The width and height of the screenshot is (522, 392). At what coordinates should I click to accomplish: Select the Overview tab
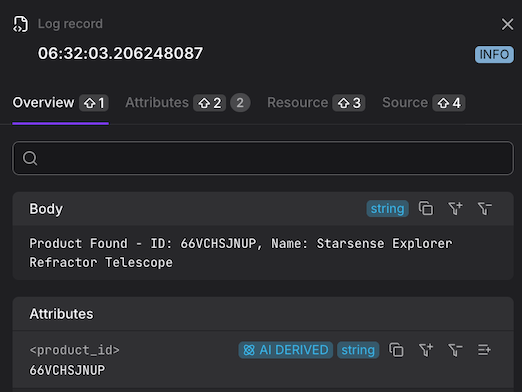[60, 103]
